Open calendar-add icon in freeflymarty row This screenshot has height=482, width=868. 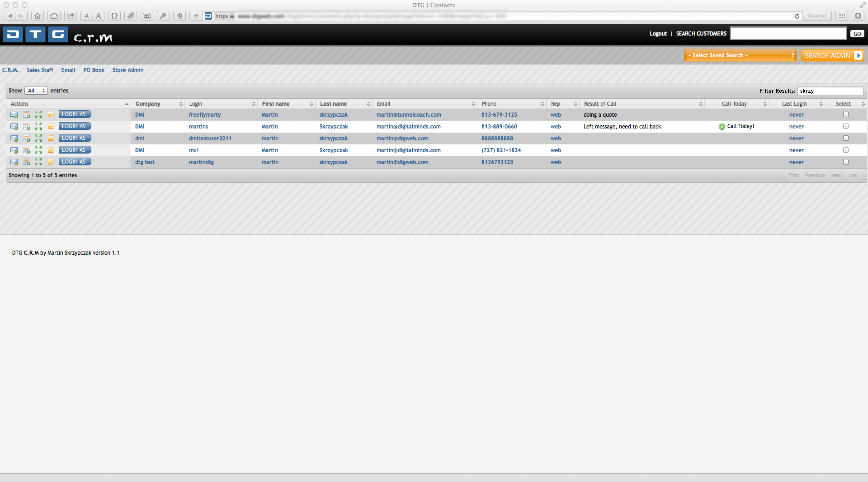(x=26, y=115)
